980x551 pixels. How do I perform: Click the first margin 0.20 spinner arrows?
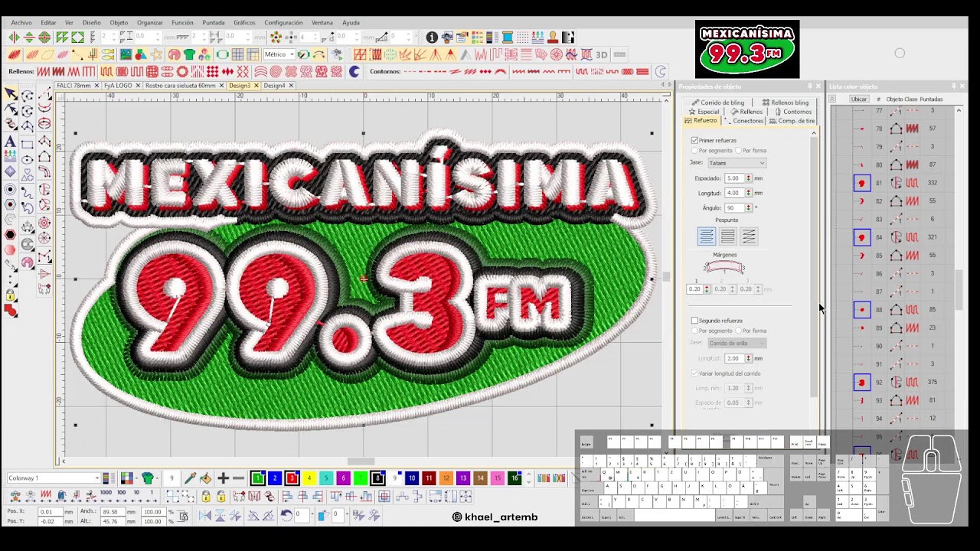(x=707, y=289)
